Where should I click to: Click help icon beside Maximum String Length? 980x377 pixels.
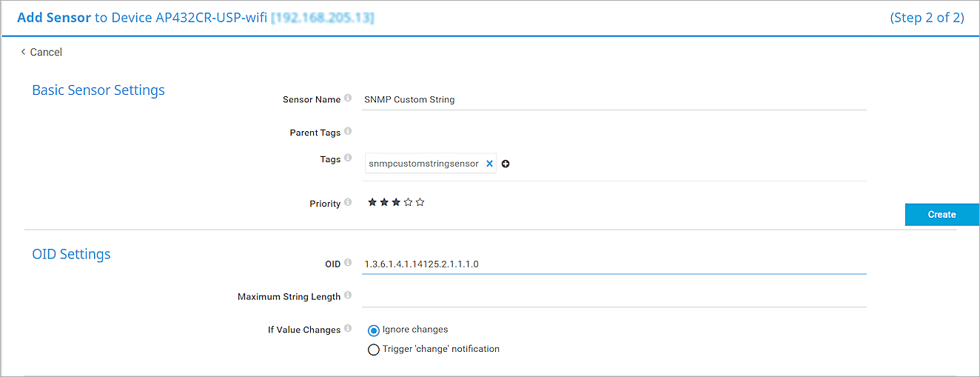tap(348, 296)
